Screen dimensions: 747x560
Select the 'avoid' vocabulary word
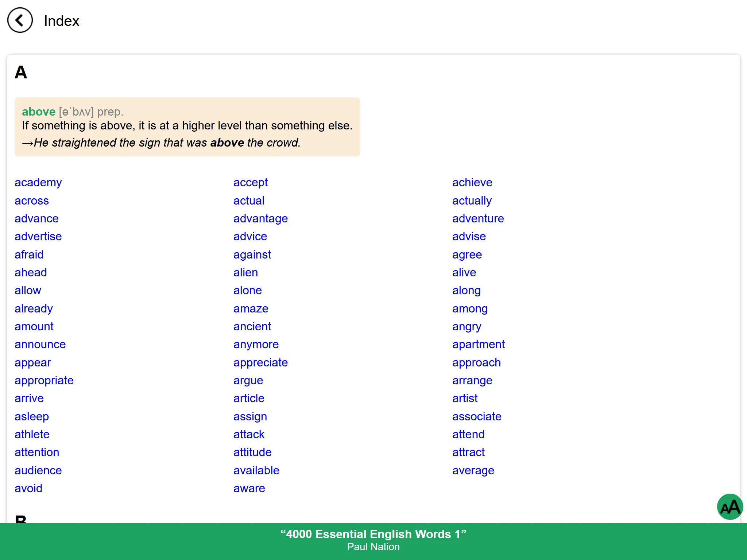(29, 488)
